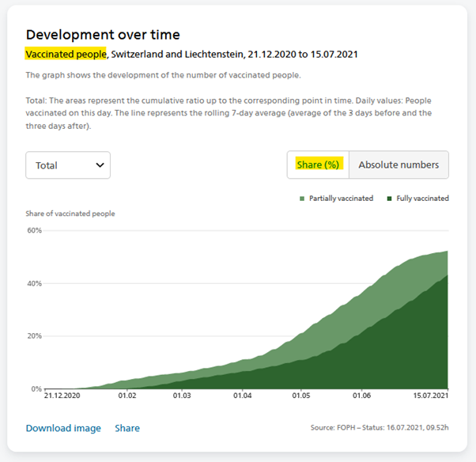The width and height of the screenshot is (476, 462).
Task: Click the 20% y-axis label
Action: tap(34, 336)
